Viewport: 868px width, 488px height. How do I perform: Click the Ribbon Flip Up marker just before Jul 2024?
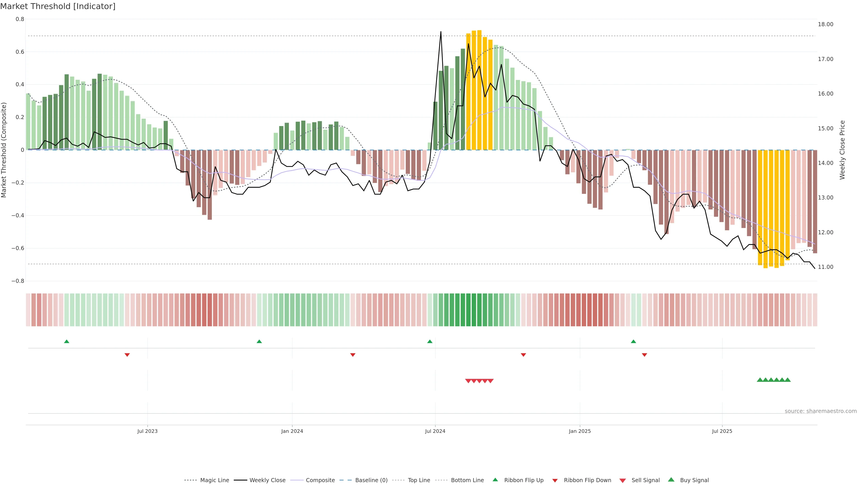[430, 342]
